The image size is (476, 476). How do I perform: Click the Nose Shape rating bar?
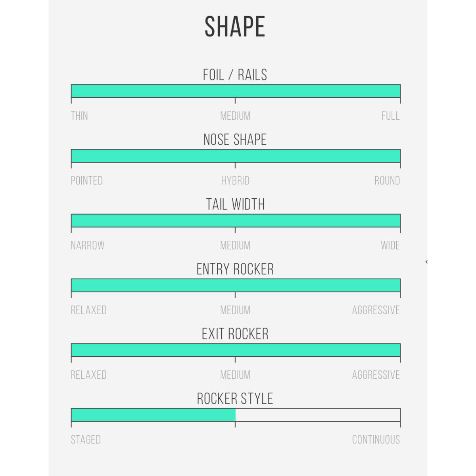235,156
